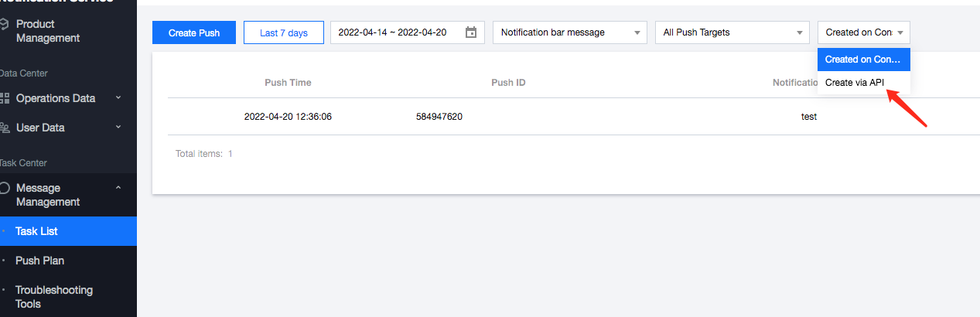980x317 pixels.
Task: Toggle the Created on Console dropdown arrow
Action: tap(900, 32)
